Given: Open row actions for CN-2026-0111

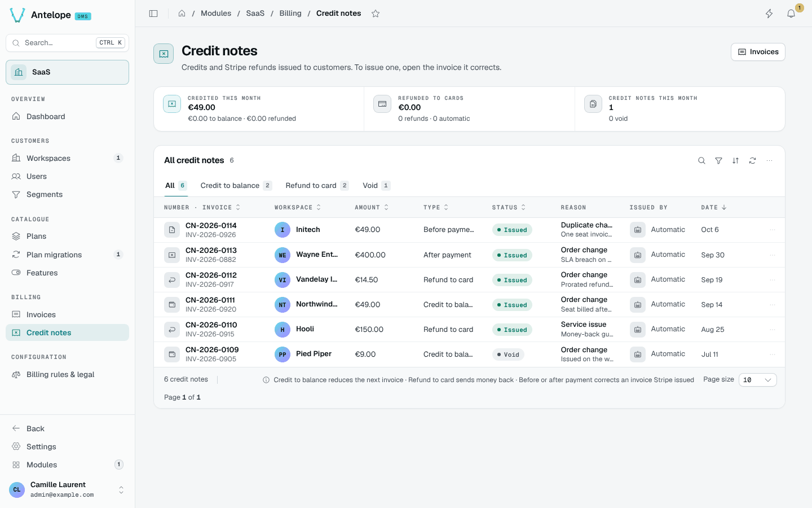Looking at the screenshot, I should pyautogui.click(x=773, y=305).
